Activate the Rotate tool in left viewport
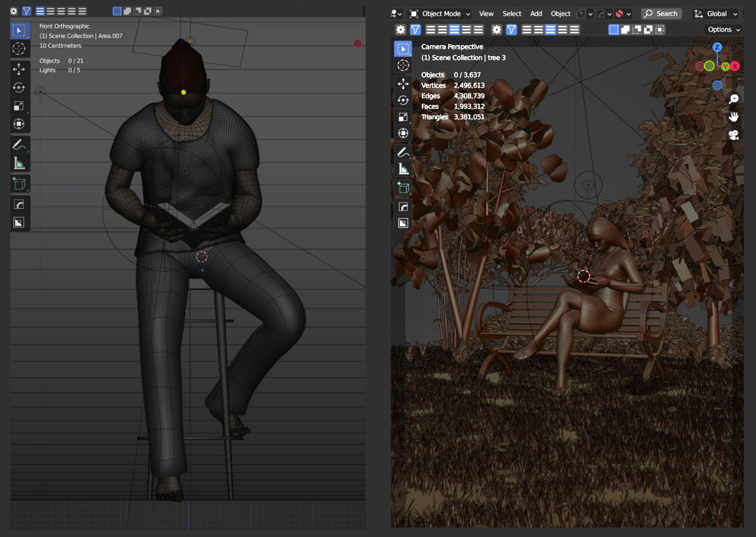The width and height of the screenshot is (756, 537). tap(19, 88)
